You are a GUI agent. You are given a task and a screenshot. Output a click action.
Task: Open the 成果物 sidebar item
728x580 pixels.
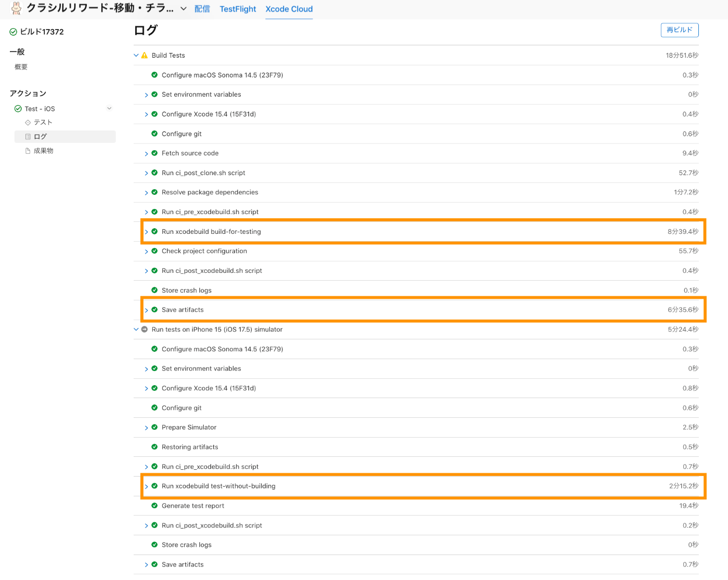tap(44, 151)
